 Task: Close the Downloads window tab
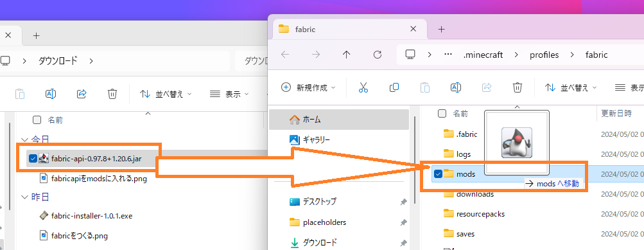[8, 35]
